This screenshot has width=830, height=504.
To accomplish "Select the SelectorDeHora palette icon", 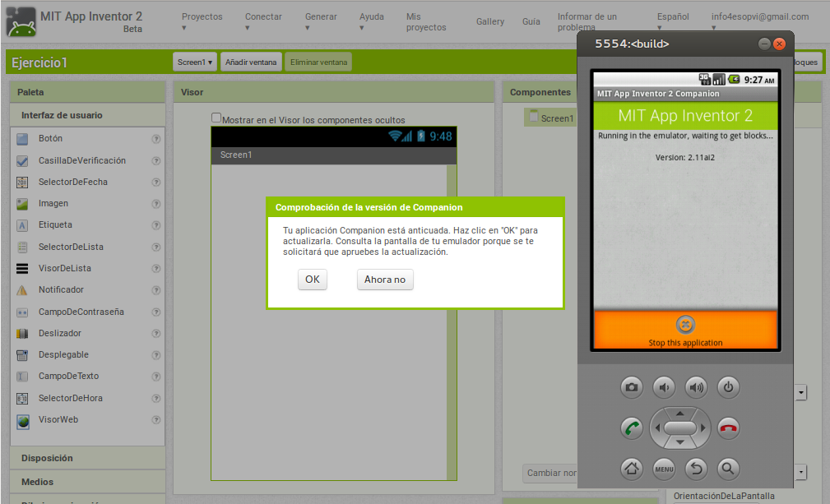I will 22,398.
